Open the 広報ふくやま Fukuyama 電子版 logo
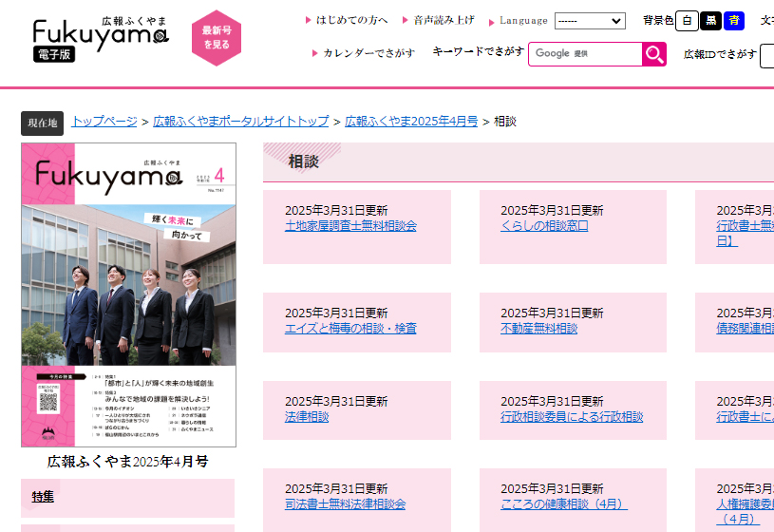774x532 pixels. click(x=101, y=39)
